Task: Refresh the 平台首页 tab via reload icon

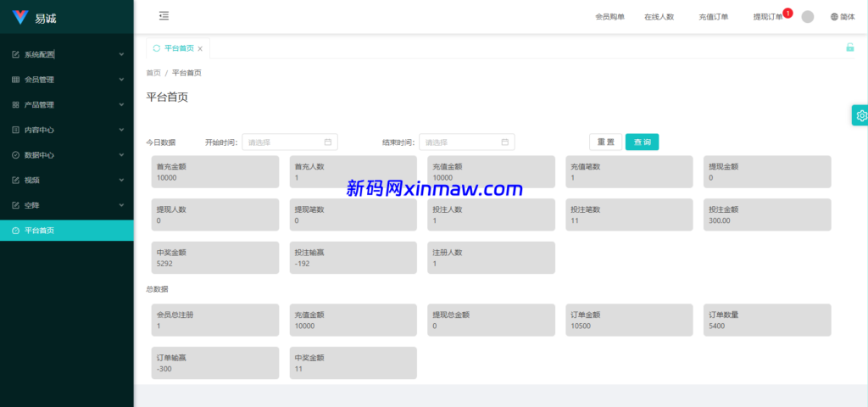Action: (x=157, y=48)
